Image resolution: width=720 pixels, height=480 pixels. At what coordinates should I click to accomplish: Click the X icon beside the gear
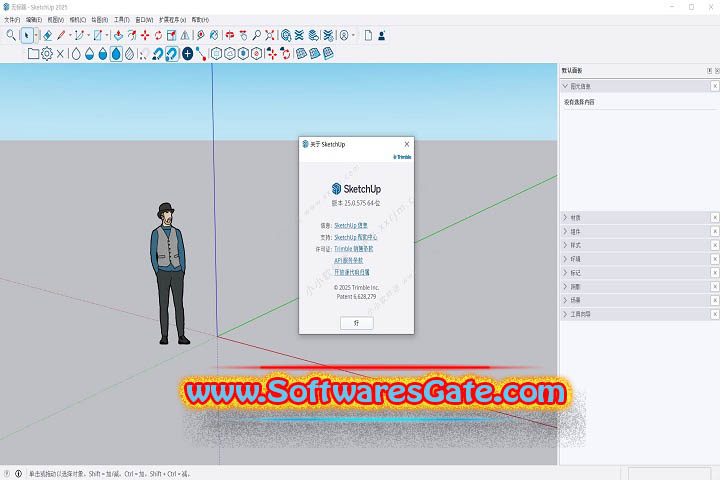pos(60,54)
